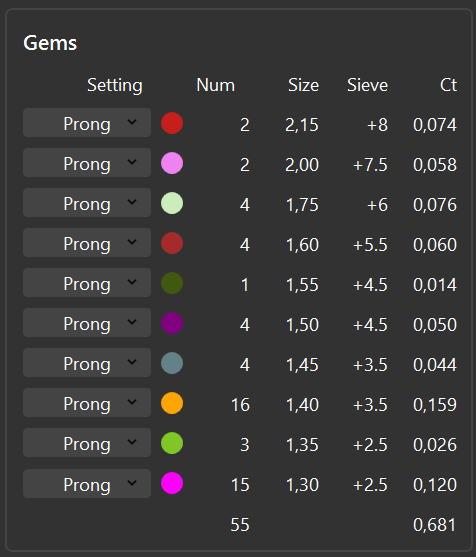The height and width of the screenshot is (557, 476).
Task: Click the Num value 16 in the orange row
Action: [240, 405]
